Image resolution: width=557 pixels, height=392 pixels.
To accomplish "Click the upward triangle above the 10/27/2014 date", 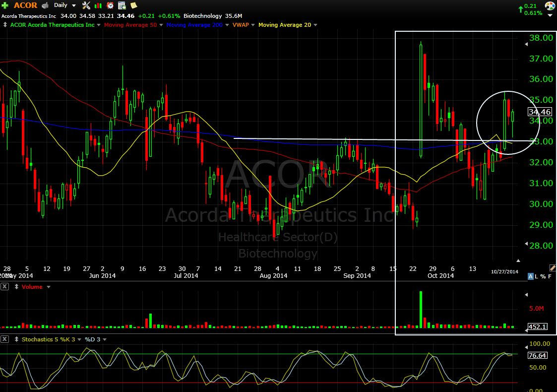I will click(x=518, y=261).
